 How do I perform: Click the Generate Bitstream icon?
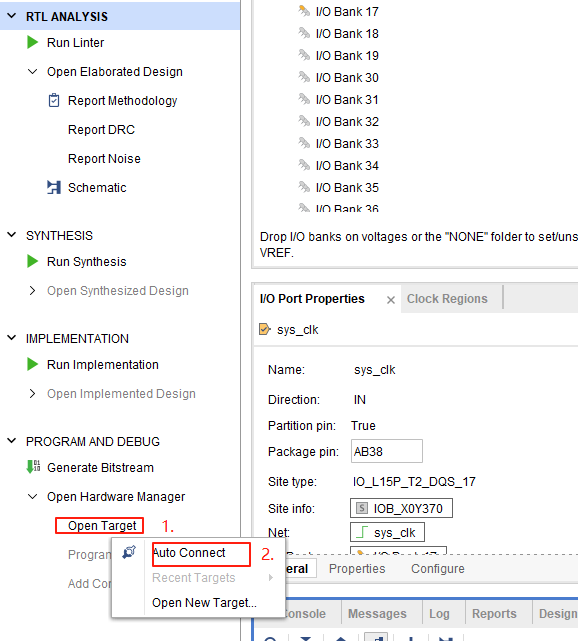click(33, 467)
